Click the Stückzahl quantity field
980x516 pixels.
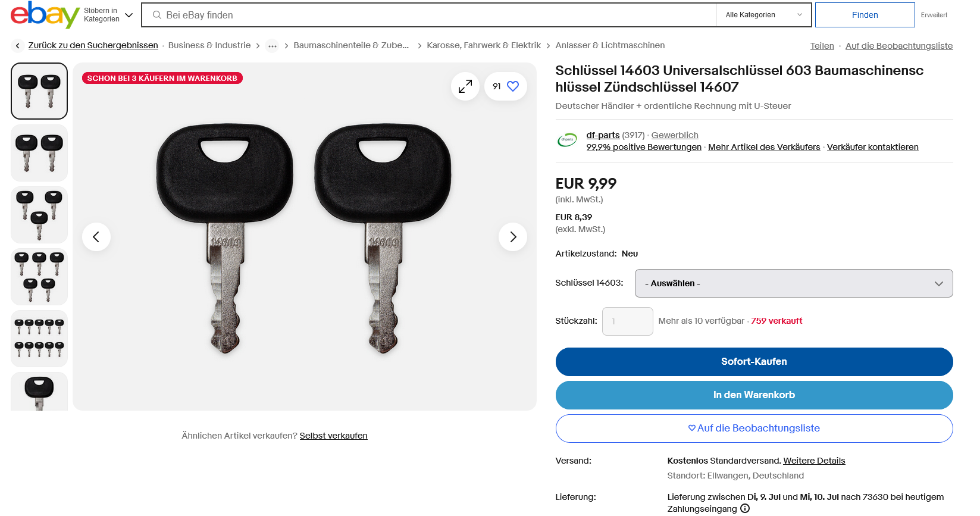[x=627, y=321]
